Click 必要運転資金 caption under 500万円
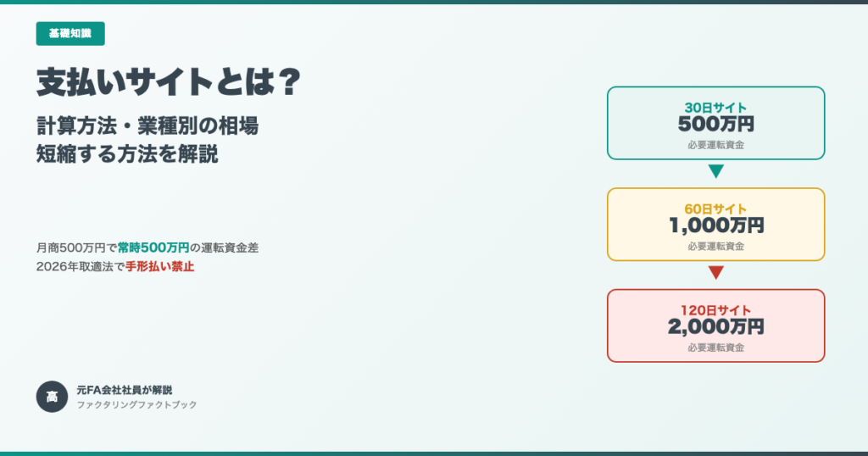 [x=715, y=145]
